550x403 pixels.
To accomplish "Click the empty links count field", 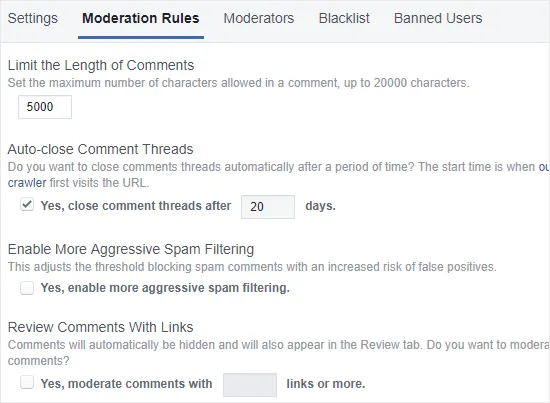I will pos(250,385).
